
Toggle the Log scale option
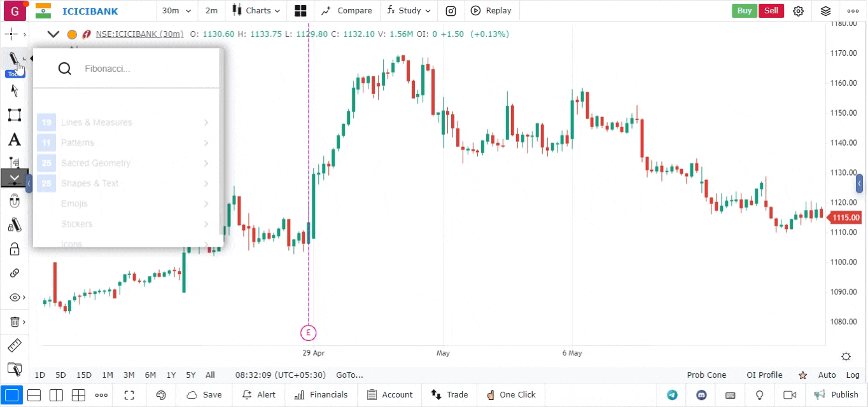[x=853, y=375]
